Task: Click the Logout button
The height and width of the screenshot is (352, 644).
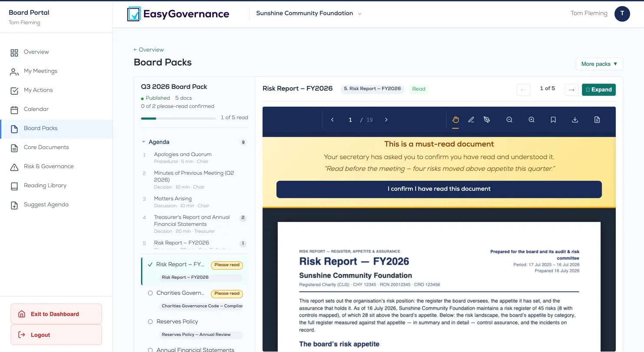Action: coord(56,335)
